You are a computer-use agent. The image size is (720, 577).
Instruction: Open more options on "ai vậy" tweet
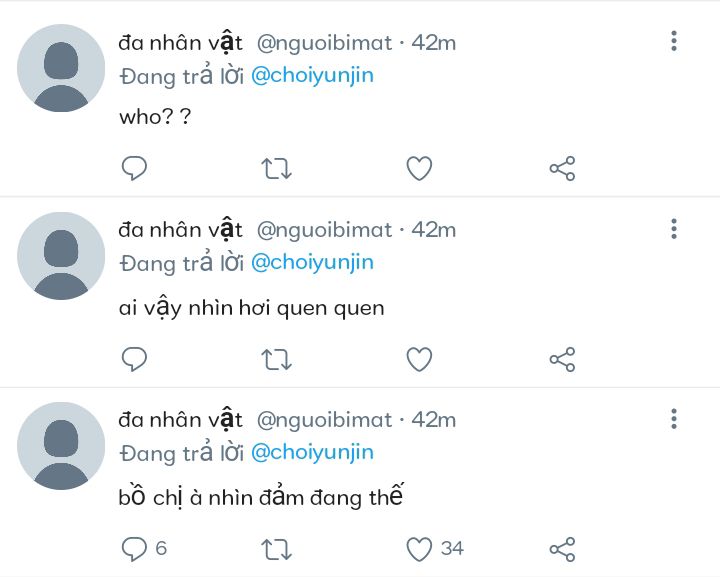pos(674,230)
